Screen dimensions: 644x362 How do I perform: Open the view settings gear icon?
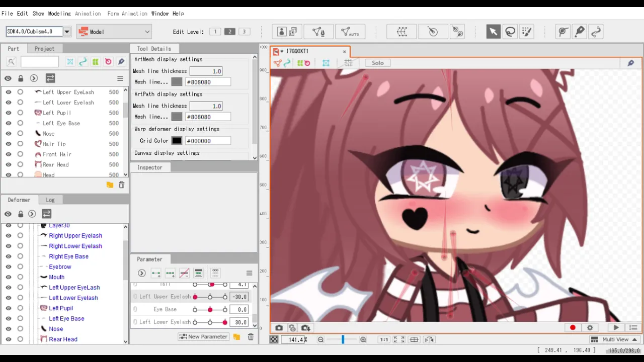[590, 328]
